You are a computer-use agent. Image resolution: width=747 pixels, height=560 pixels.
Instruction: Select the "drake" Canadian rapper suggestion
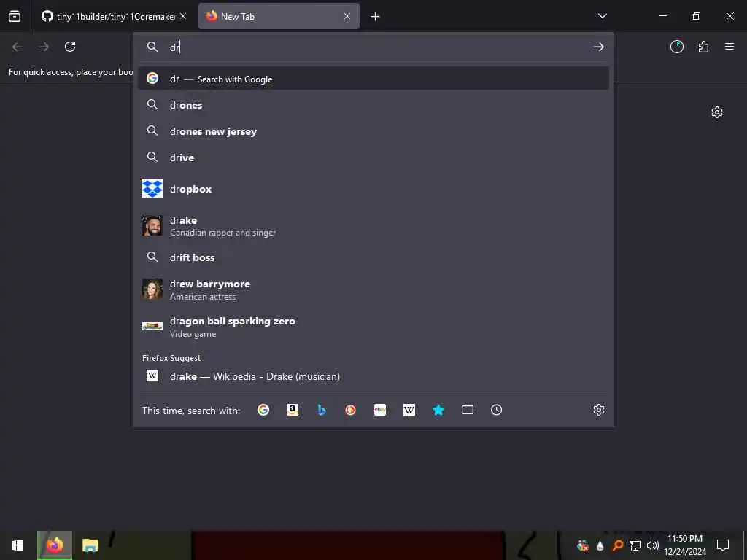pyautogui.click(x=373, y=226)
